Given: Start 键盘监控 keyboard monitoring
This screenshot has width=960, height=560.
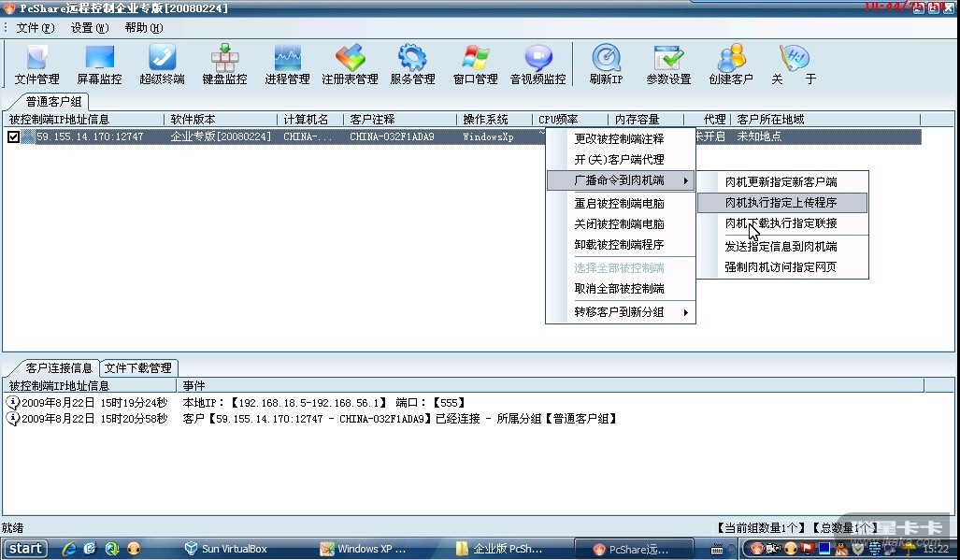Looking at the screenshot, I should pos(224,65).
